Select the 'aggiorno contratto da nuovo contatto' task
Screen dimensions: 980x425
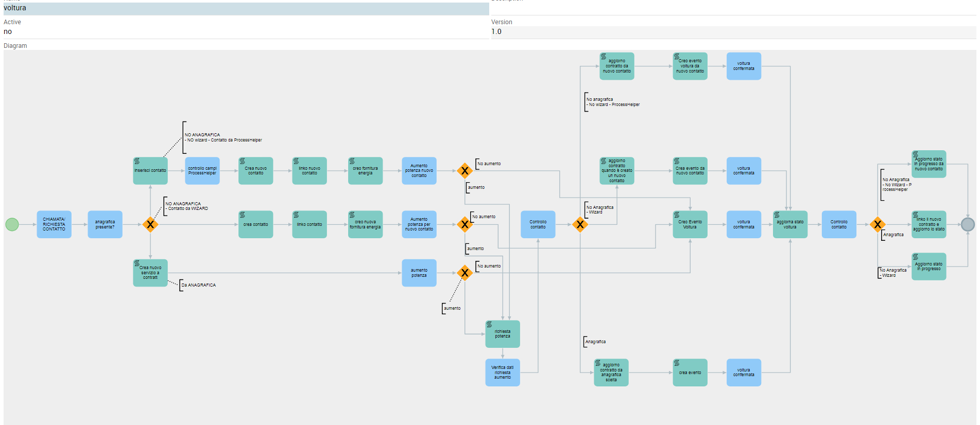[x=617, y=66]
